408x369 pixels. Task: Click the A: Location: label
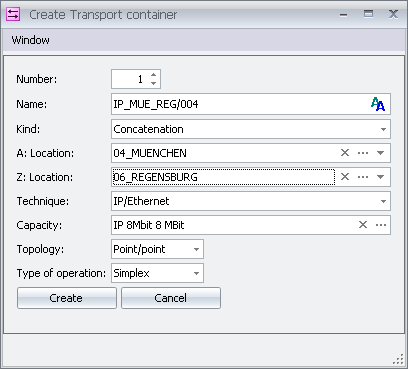[45, 153]
